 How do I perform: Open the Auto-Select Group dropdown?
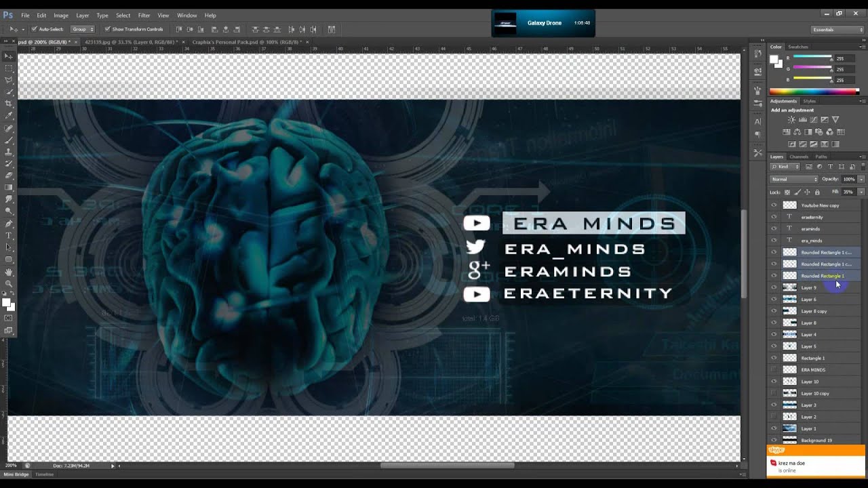coord(83,29)
